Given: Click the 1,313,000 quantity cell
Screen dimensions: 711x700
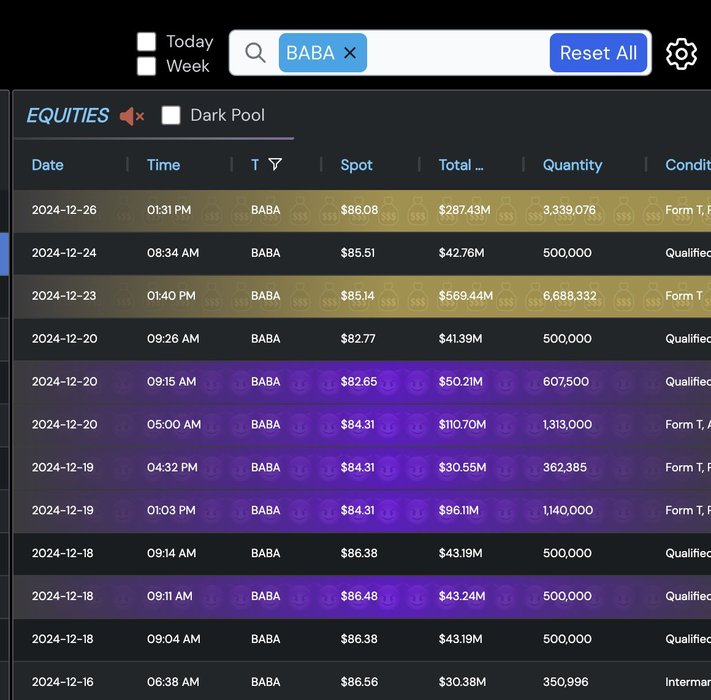Looking at the screenshot, I should pyautogui.click(x=567, y=424).
